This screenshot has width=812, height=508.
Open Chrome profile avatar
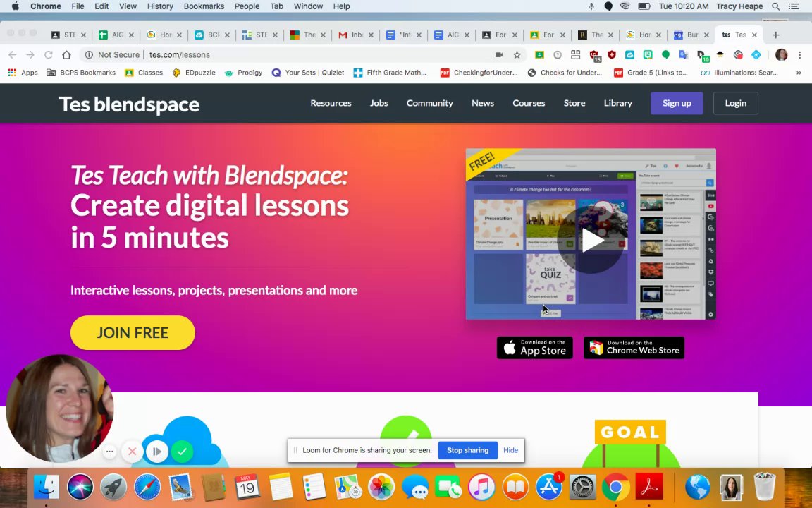point(782,55)
